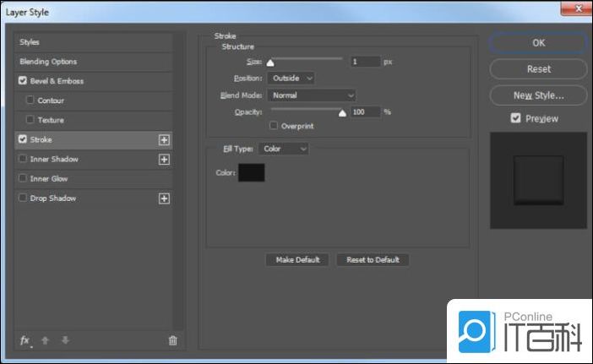Open the stroke Color swatch
593x364 pixels.
[x=252, y=173]
